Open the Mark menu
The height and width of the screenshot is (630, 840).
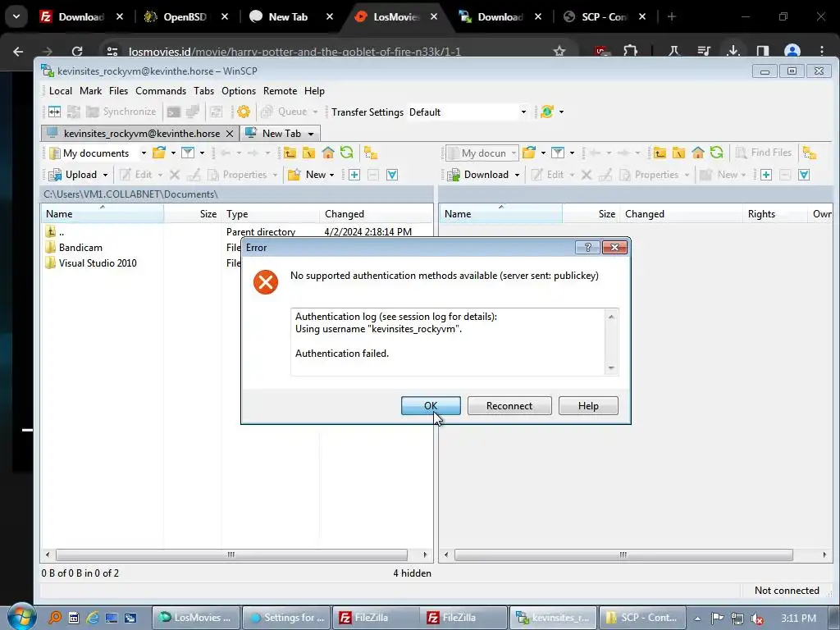click(90, 90)
